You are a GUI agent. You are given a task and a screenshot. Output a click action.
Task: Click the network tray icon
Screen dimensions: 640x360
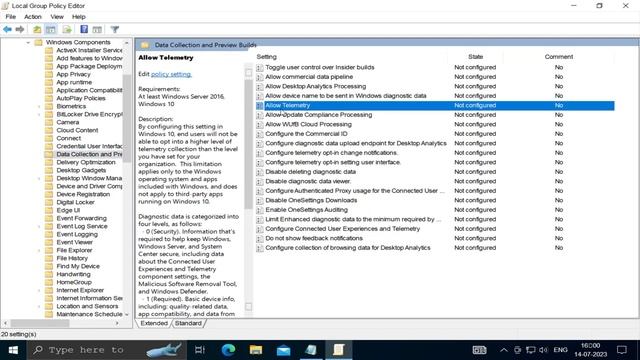click(530, 350)
